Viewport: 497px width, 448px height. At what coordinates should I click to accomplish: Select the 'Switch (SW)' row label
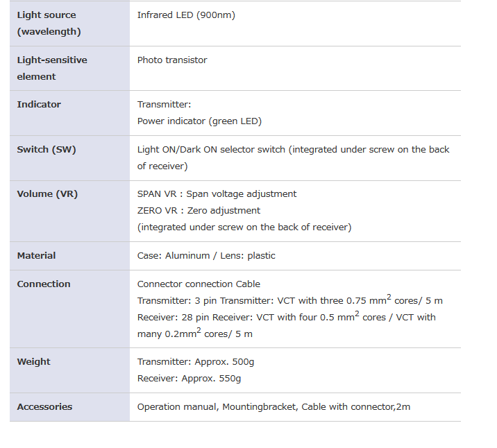(47, 149)
